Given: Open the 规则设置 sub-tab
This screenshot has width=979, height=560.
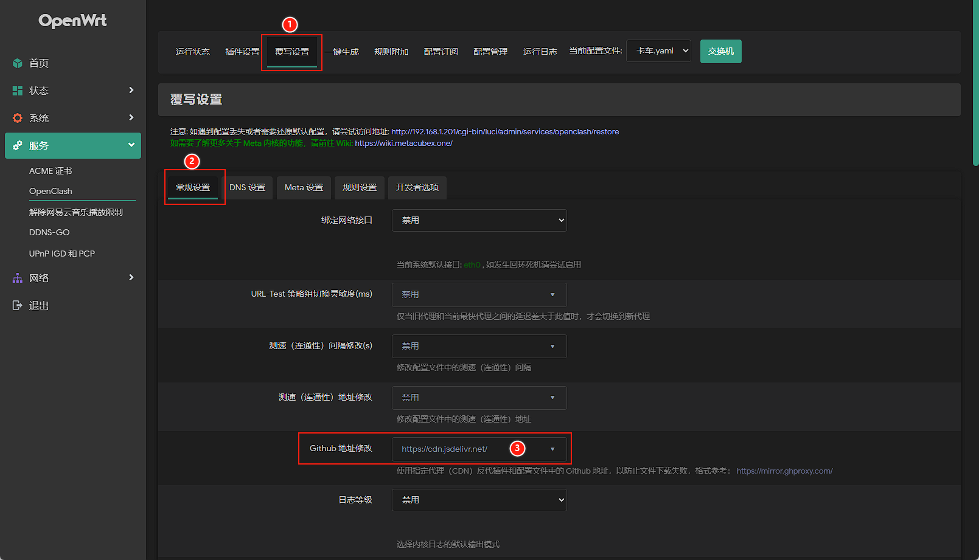Looking at the screenshot, I should tap(360, 187).
